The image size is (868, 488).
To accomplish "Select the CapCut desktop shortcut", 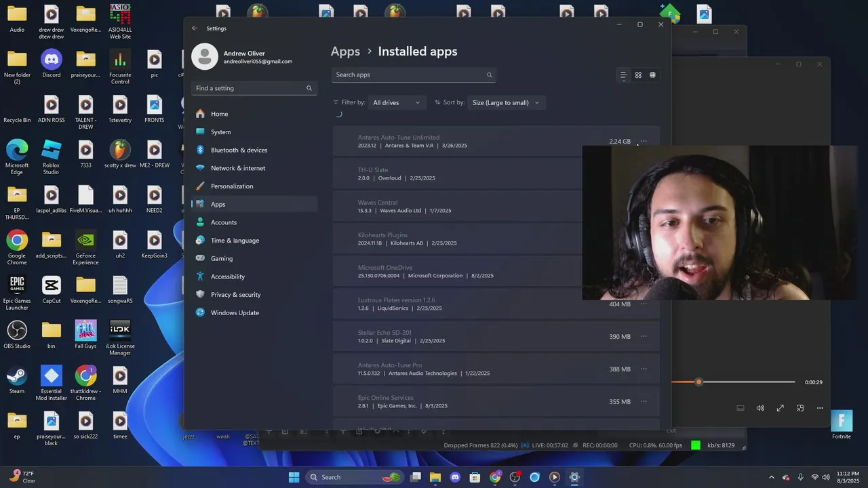I will coord(51,289).
